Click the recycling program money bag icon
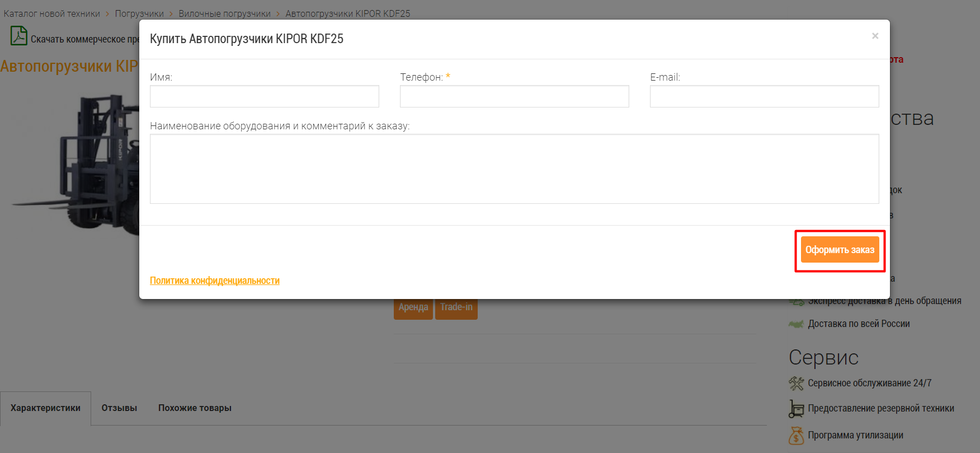 click(x=796, y=435)
